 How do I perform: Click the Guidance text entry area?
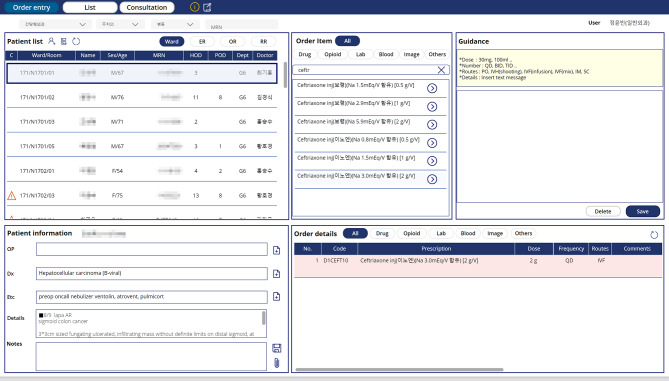tap(559, 146)
